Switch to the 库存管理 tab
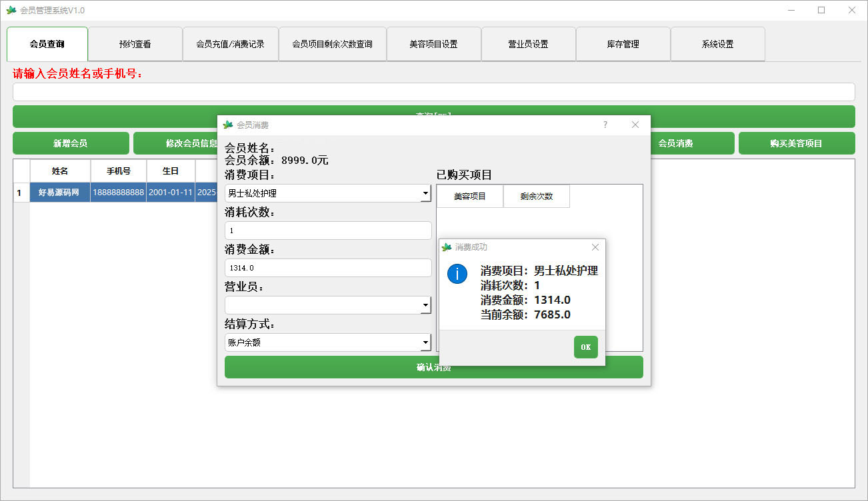The height and width of the screenshot is (501, 868). 623,43
